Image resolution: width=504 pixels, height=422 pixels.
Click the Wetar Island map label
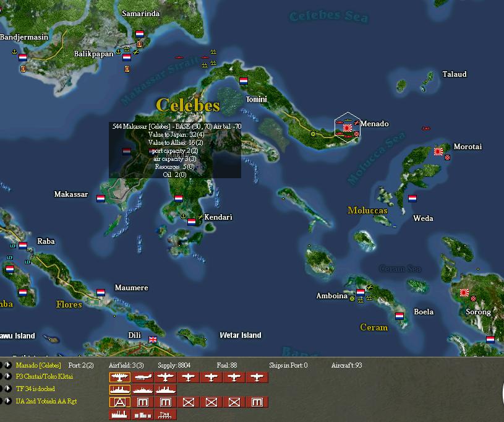point(241,335)
